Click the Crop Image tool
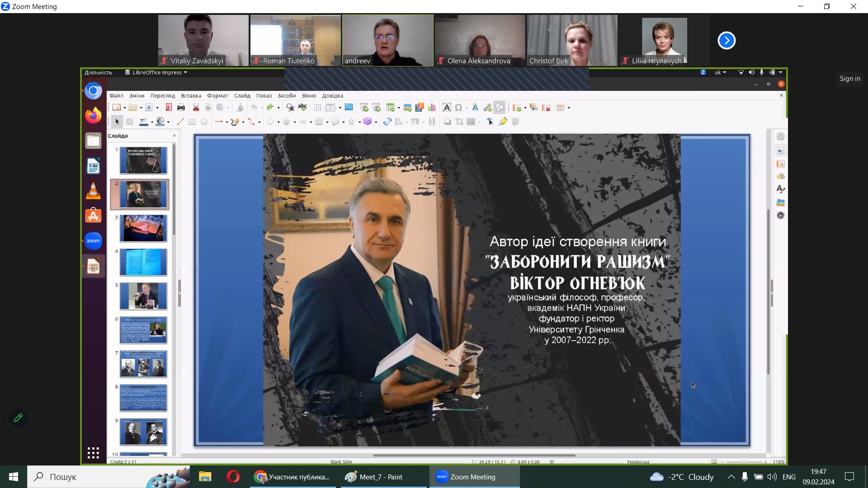Viewport: 868px width, 488px height. click(459, 122)
